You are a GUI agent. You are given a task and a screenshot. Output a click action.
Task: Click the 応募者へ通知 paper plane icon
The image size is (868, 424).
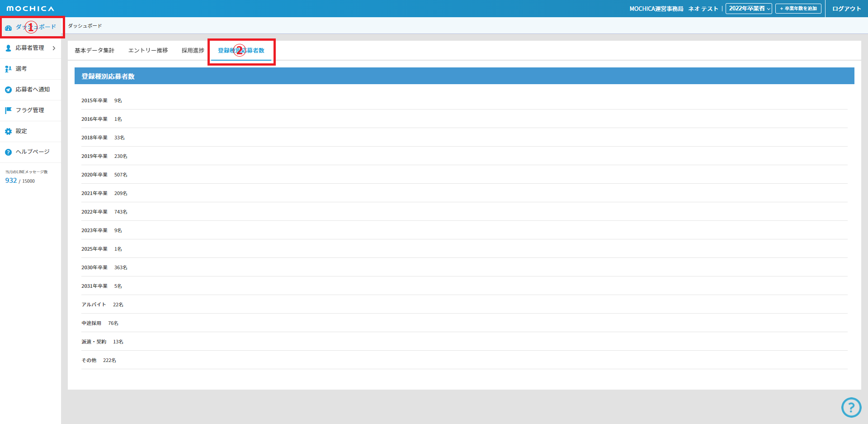[x=8, y=90]
